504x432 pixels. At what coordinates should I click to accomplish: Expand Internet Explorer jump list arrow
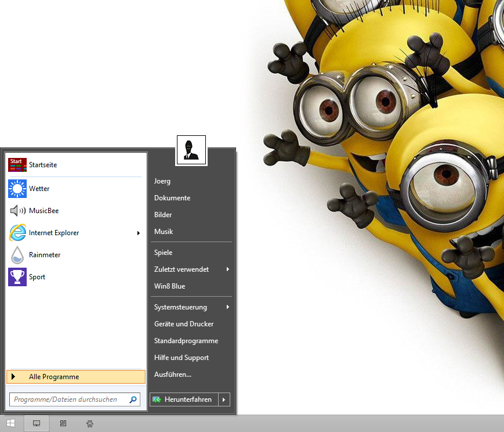coord(139,233)
